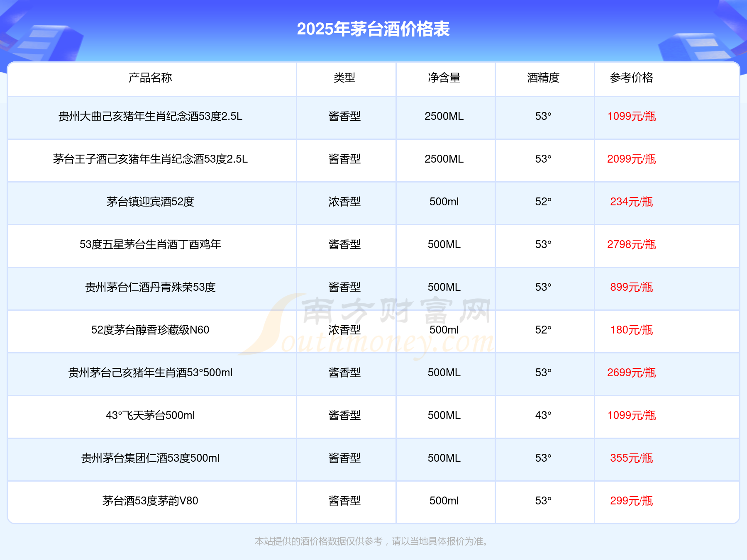Select the 产品名称 column header
747x560 pixels.
tap(150, 78)
